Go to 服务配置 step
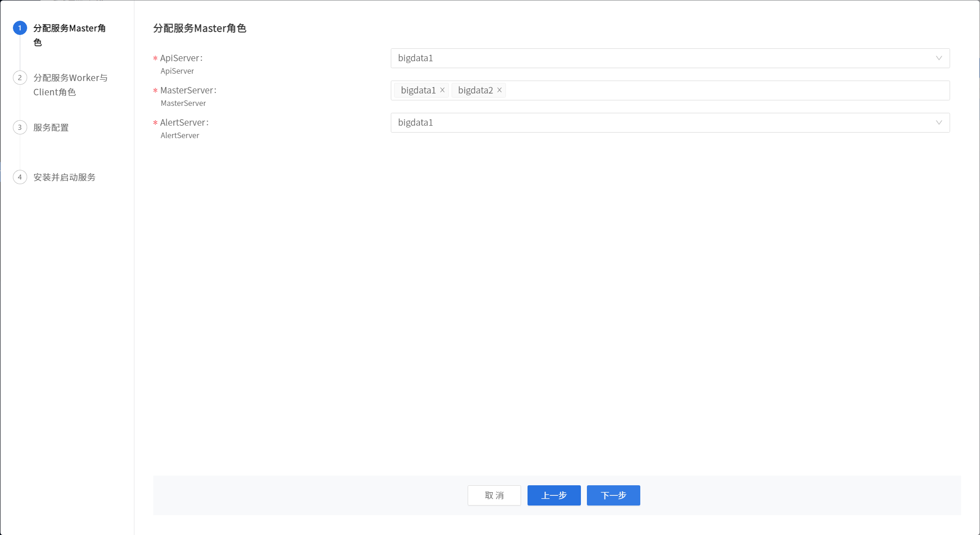The width and height of the screenshot is (980, 535). (51, 128)
